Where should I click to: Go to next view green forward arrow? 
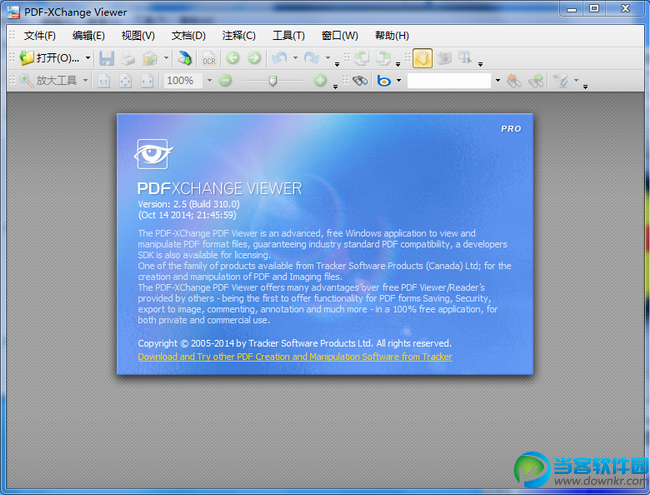254,58
